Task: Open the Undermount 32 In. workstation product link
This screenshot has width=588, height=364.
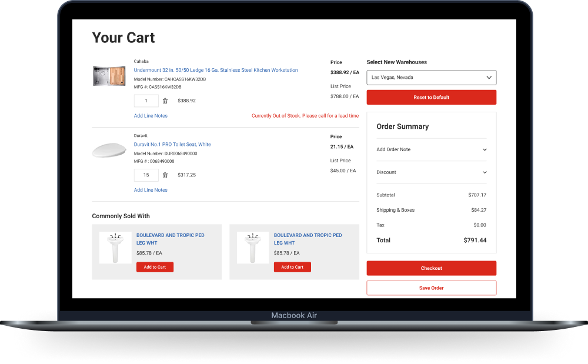Action: click(x=216, y=70)
